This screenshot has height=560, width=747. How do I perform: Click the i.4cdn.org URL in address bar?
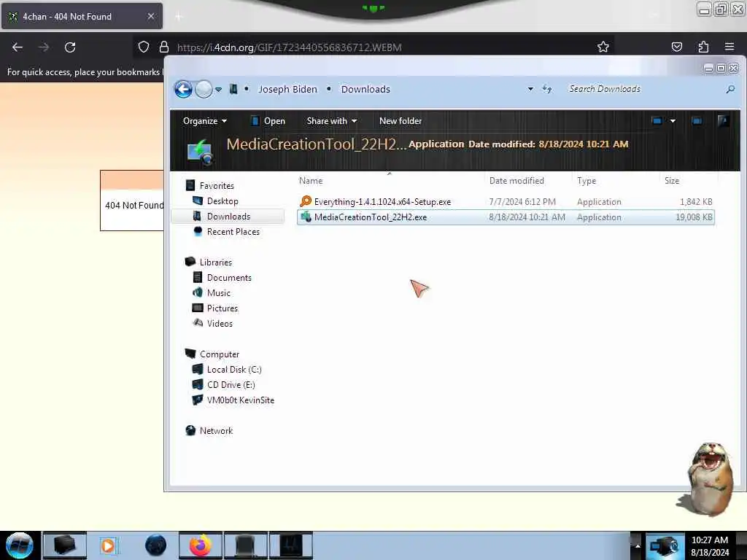[289, 47]
